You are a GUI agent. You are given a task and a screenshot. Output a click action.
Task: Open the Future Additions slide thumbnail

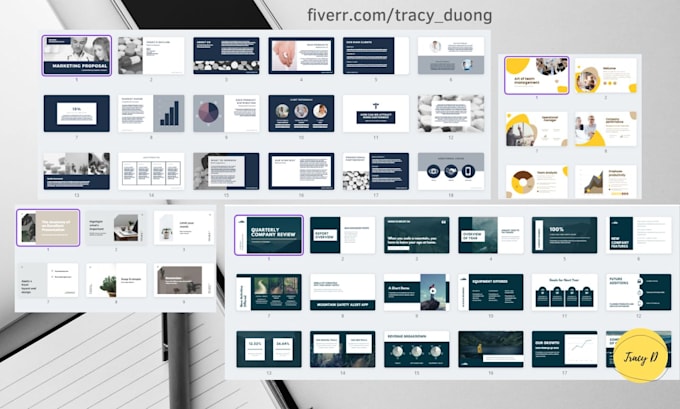point(638,292)
